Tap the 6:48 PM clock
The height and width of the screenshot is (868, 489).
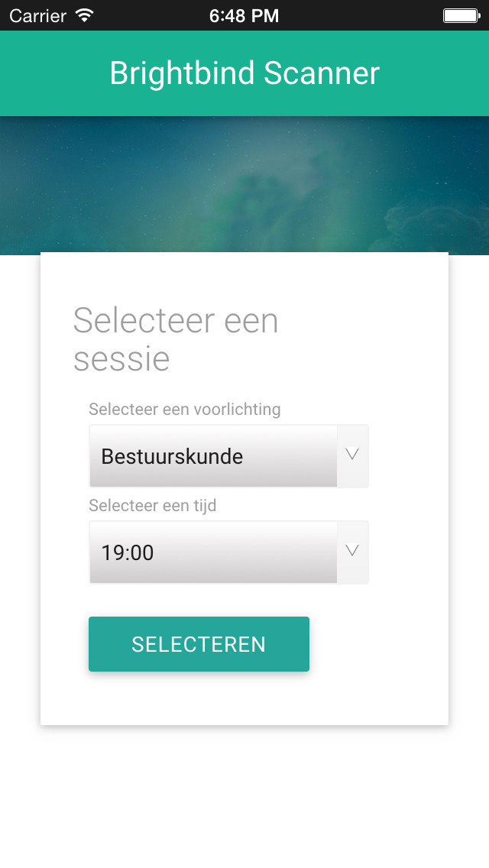pos(244,15)
